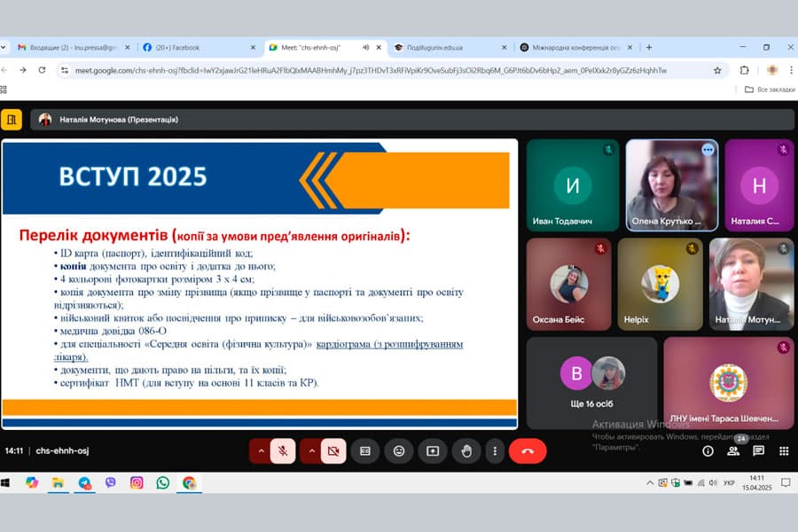Open meeting details info icon
798x532 pixels.
coord(708,451)
